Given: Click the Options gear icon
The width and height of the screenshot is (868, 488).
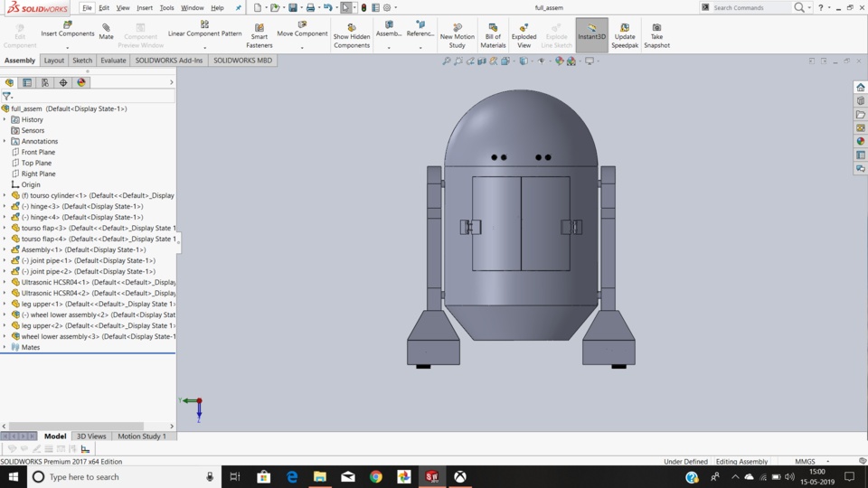Looking at the screenshot, I should [387, 8].
